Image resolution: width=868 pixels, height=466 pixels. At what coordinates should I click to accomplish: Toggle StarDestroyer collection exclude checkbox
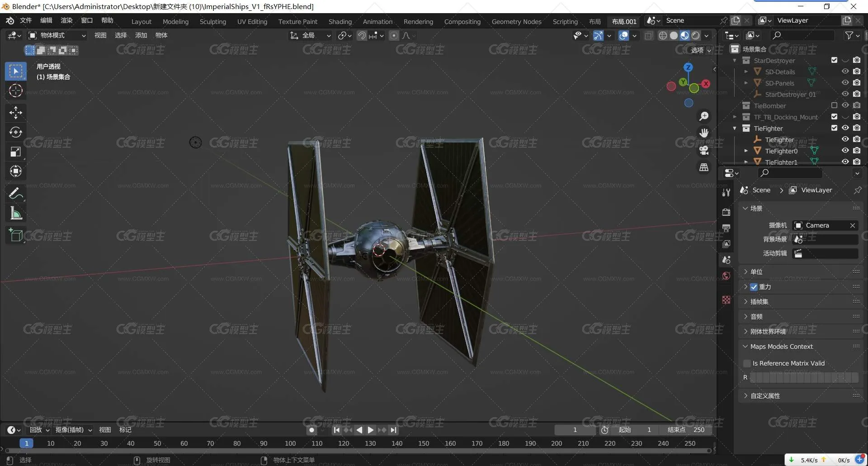(834, 60)
